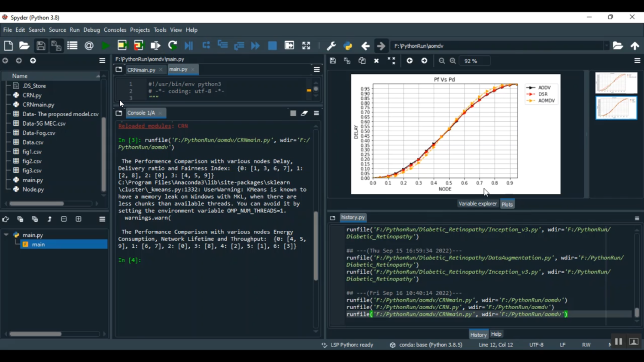Screen dimensions: 644x362
Task: Open working directory path dropdown
Action: click(x=606, y=46)
